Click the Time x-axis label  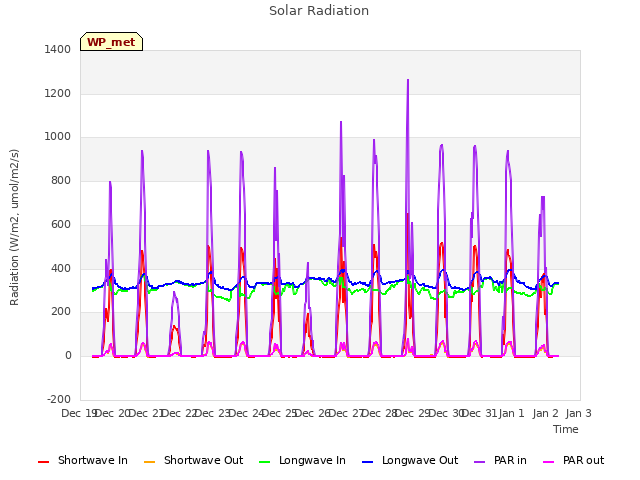coord(566,429)
